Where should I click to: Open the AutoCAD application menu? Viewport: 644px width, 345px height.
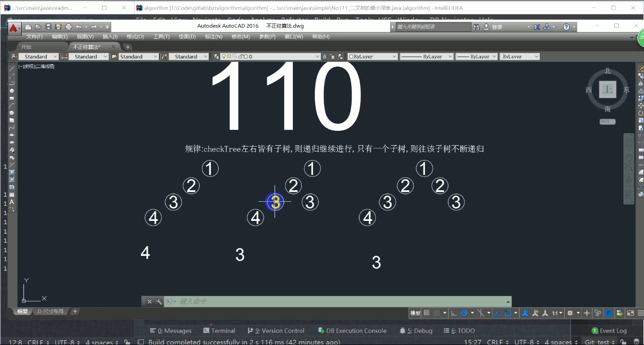[13, 28]
